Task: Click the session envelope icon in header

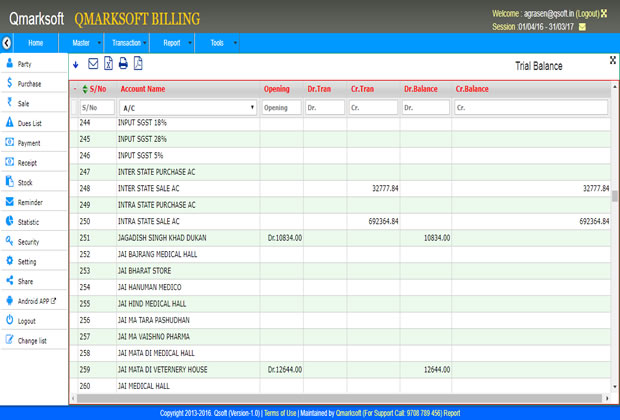Action: 582,27
